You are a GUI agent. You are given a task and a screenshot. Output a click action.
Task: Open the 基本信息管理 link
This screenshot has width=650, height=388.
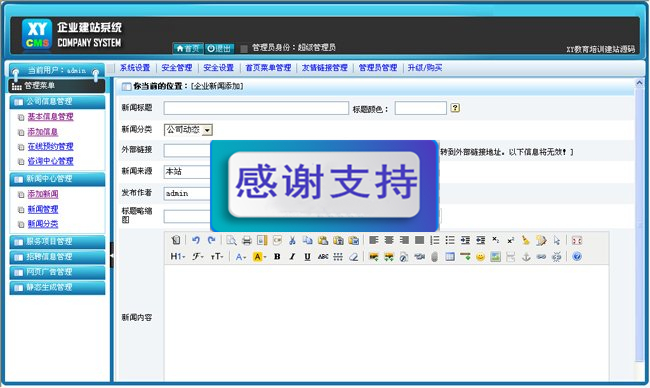pos(51,117)
